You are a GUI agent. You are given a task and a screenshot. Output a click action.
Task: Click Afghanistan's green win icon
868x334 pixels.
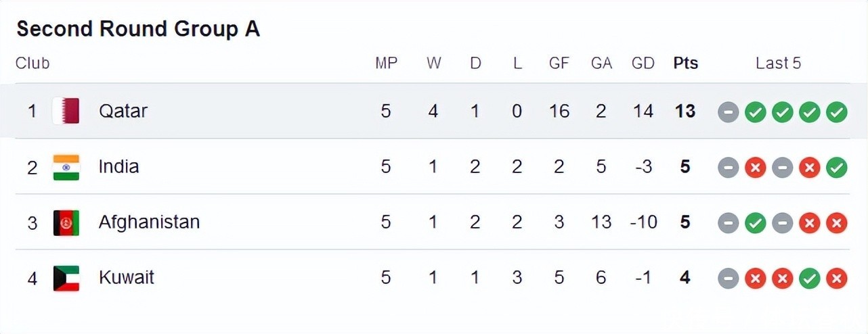coord(755,222)
